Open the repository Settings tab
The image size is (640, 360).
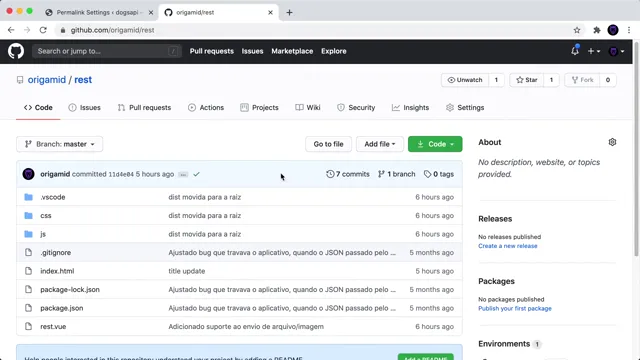click(x=465, y=108)
